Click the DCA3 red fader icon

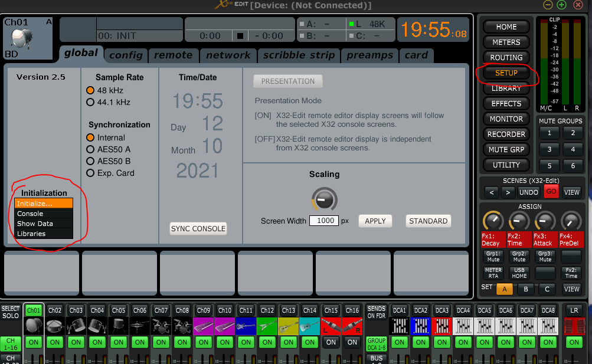click(441, 326)
